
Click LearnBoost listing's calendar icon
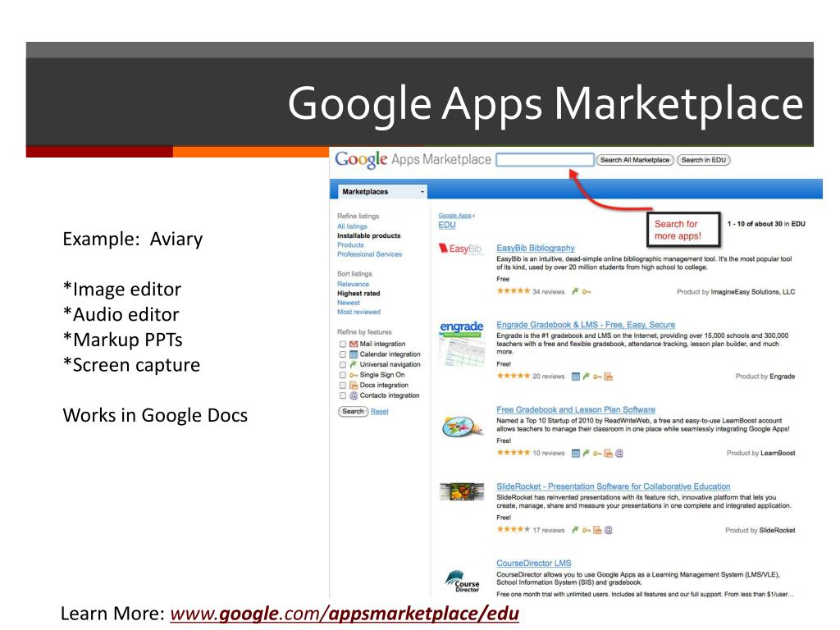tap(575, 453)
